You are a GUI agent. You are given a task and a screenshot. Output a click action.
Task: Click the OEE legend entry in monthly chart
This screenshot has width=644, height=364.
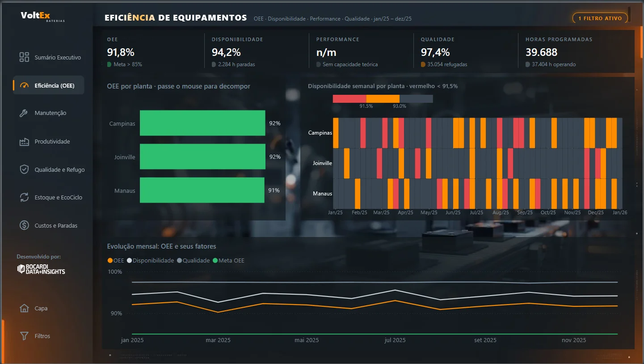(116, 260)
